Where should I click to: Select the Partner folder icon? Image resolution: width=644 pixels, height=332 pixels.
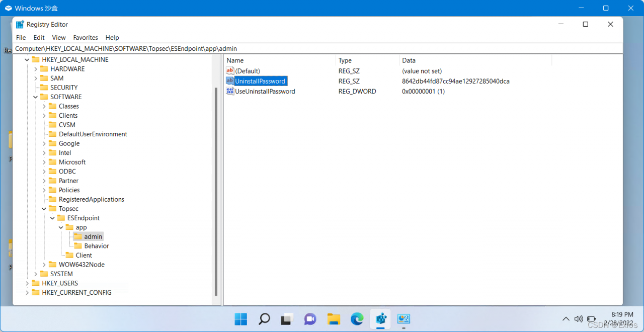pyautogui.click(x=53, y=181)
